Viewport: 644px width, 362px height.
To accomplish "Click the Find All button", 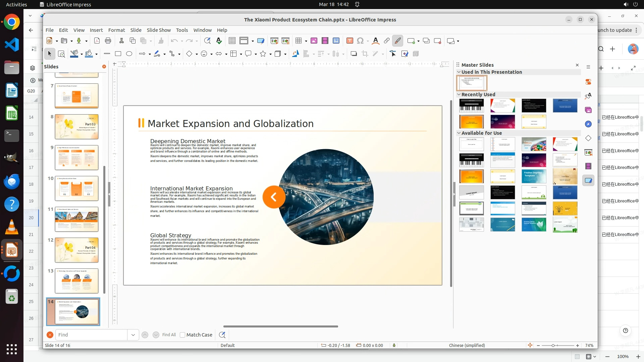I will tap(169, 335).
